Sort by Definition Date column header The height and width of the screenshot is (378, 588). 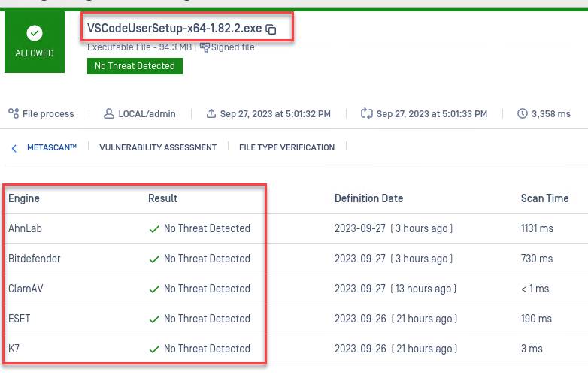368,198
